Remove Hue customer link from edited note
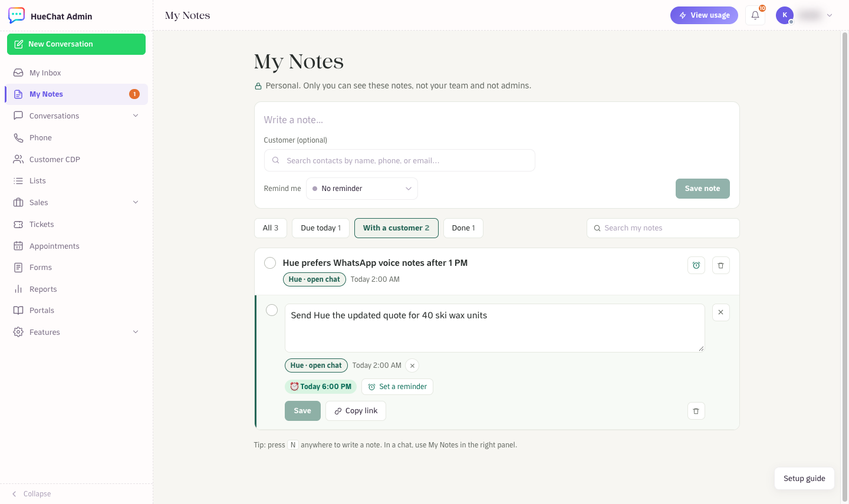 point(412,365)
